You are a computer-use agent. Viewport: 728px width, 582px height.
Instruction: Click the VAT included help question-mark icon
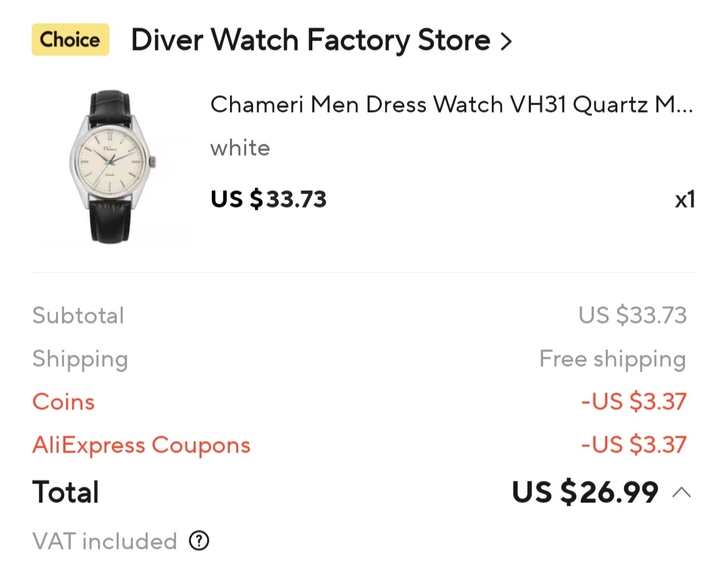coord(199,541)
